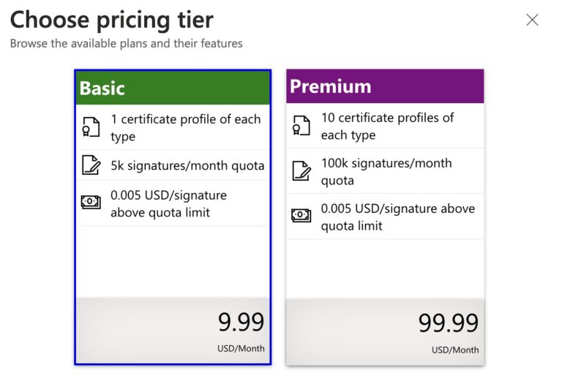Click the Premium plan money icon

click(x=301, y=216)
